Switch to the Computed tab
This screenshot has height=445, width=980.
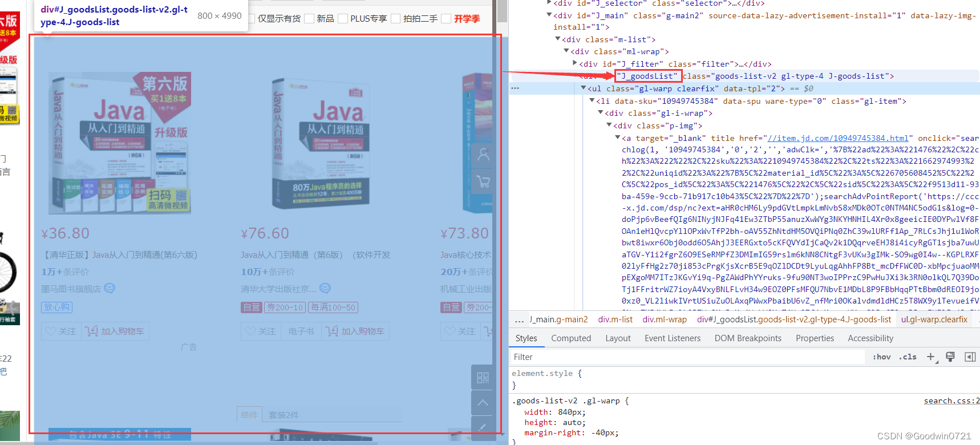[x=571, y=338]
